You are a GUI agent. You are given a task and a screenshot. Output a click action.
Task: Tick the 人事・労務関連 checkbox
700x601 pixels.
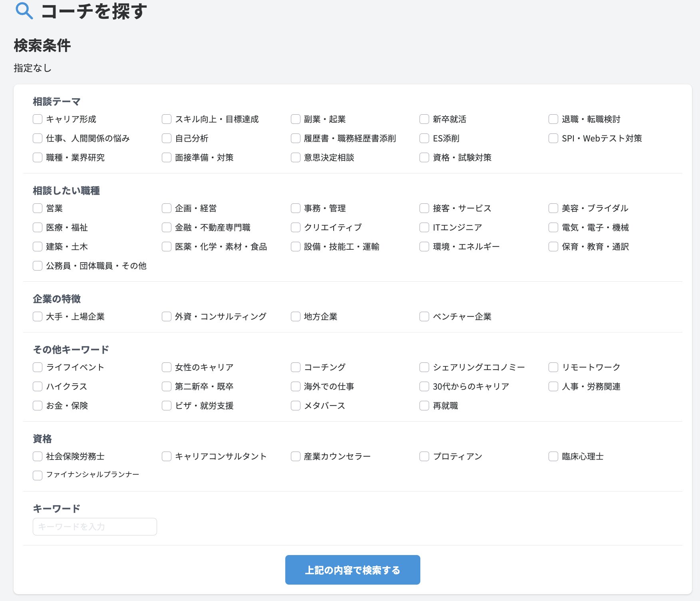point(553,386)
